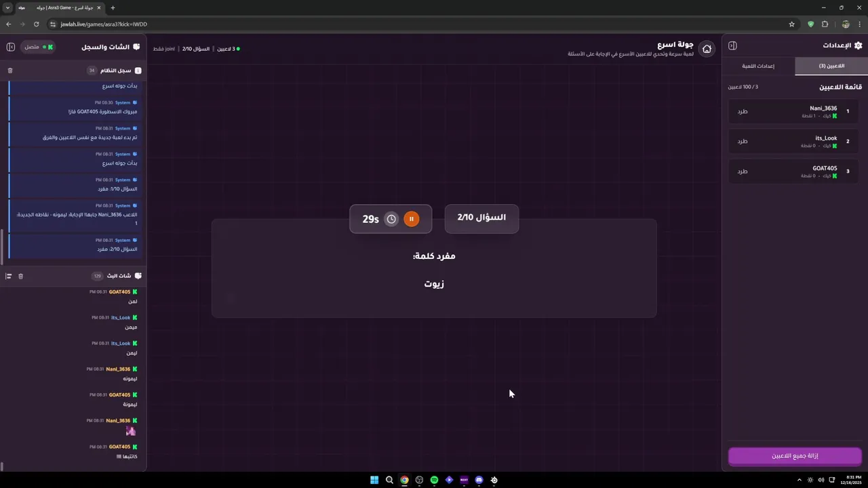This screenshot has width=868, height=488.
Task: Click the green shield extension icon
Action: point(810,24)
